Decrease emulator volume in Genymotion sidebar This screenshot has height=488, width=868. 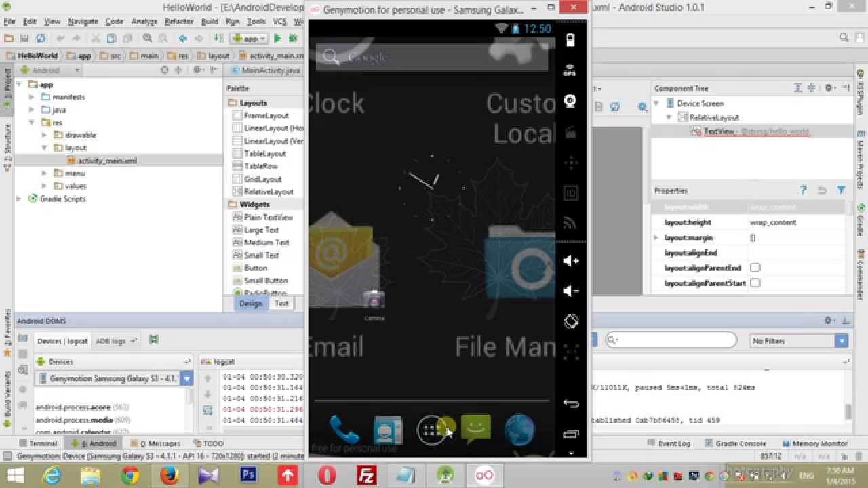coord(570,291)
